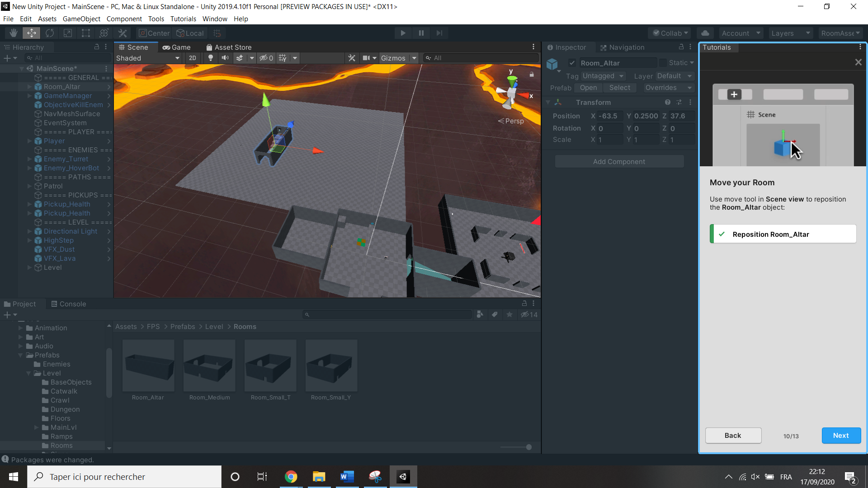The height and width of the screenshot is (488, 868).
Task: Click the Step frame button
Action: [x=439, y=33]
